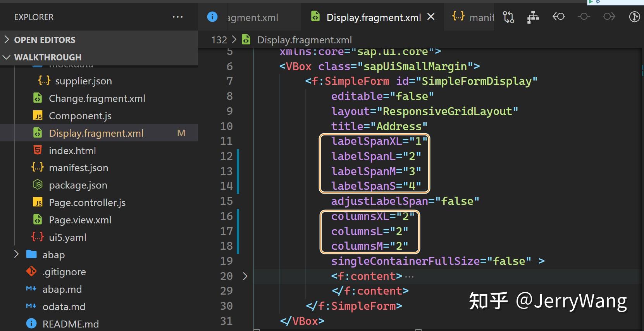Click odata.md markdown file icon

click(x=31, y=306)
